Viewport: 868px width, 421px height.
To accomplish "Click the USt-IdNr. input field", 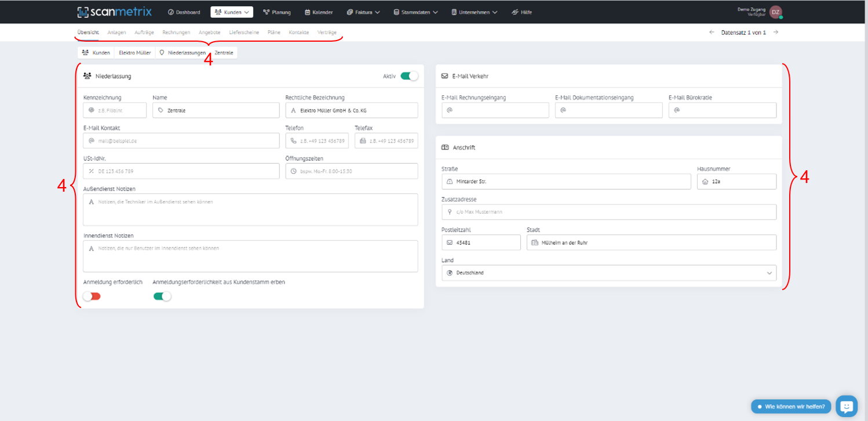I will coord(181,171).
